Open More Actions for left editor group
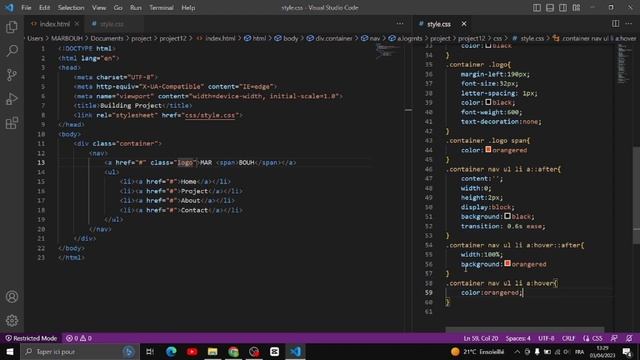The height and width of the screenshot is (360, 640). 400,24
